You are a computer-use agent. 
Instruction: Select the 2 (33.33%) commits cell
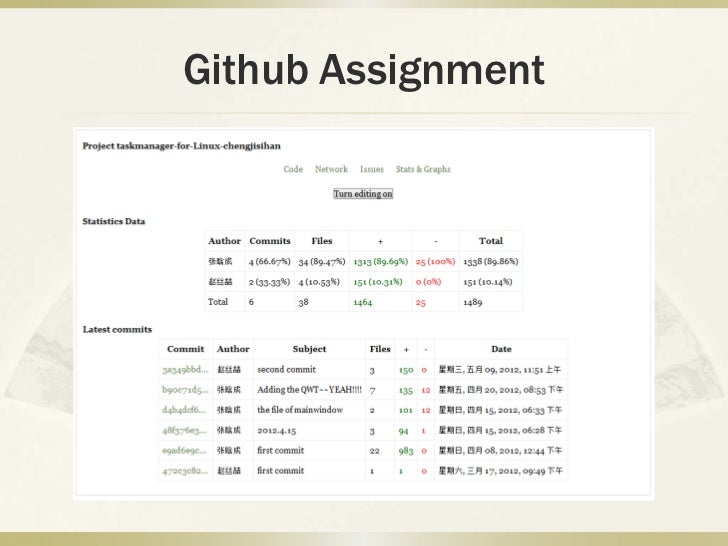click(269, 282)
